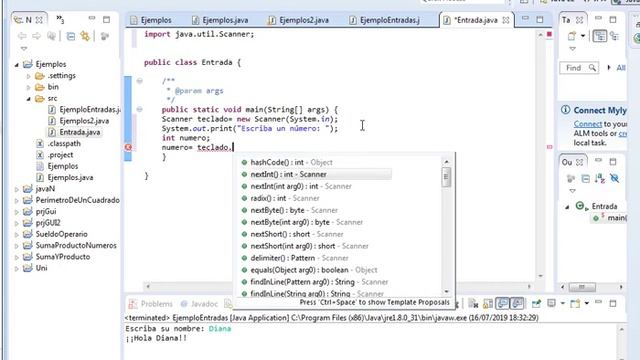Click the error marker beside numero line
The height and width of the screenshot is (360, 640).
[128, 147]
